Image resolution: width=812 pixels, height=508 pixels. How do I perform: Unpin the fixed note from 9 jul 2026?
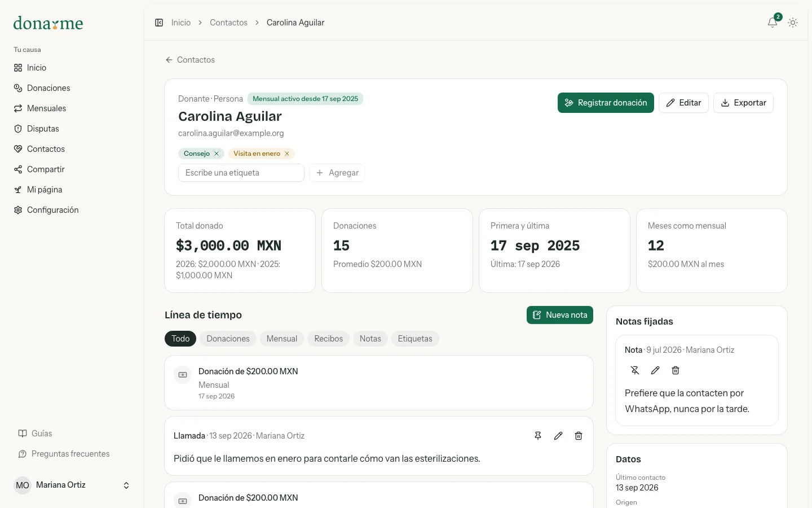coord(635,370)
